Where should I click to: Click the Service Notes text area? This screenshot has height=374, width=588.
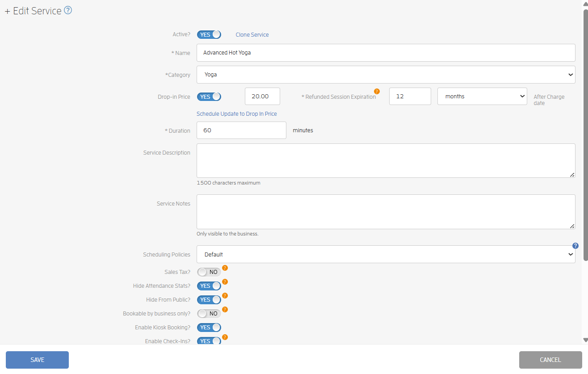(386, 212)
